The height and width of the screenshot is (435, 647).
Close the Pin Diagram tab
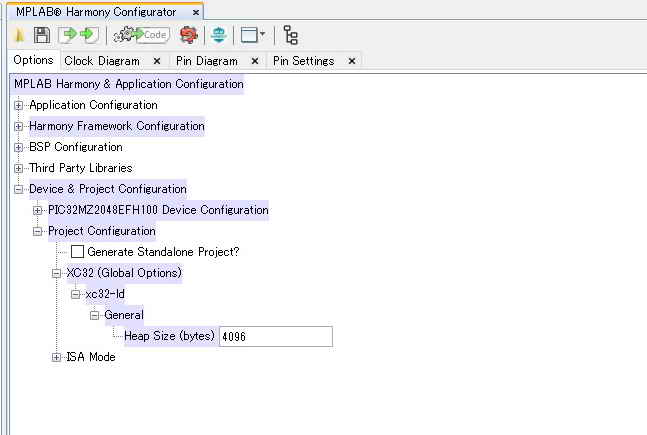(255, 61)
